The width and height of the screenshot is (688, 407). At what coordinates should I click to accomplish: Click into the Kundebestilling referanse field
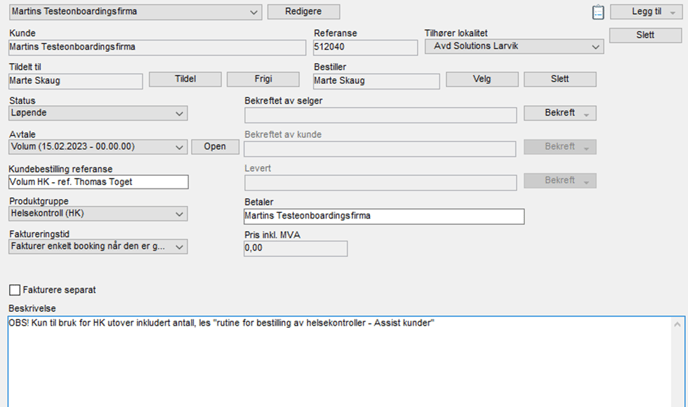point(98,182)
